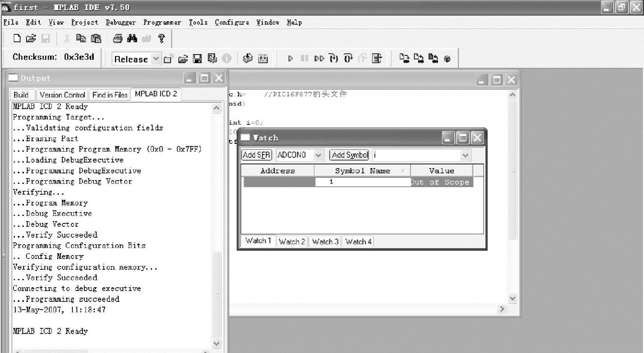644x353 pixels.
Task: Open project icon next to Release dropdown
Action: (x=183, y=59)
